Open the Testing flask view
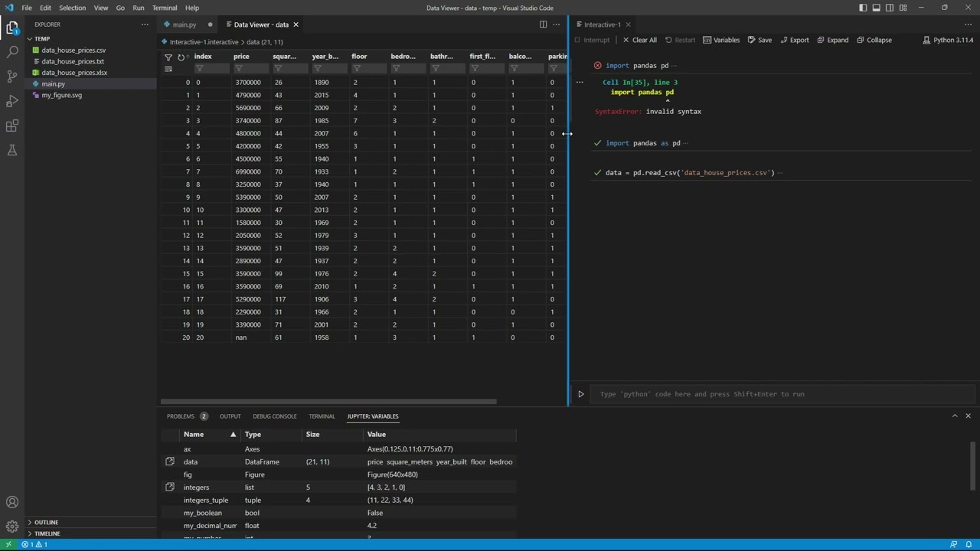980x551 pixels. (12, 150)
